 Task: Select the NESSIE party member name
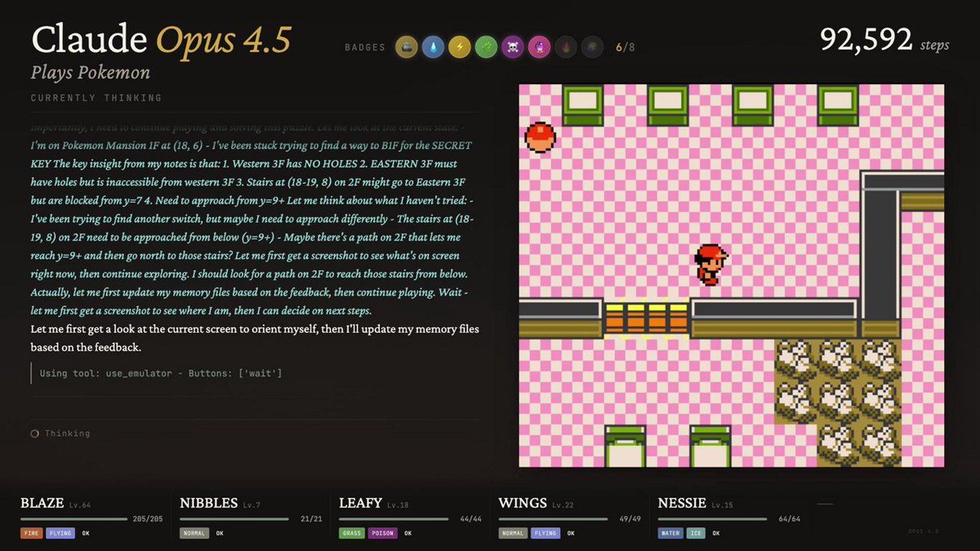click(682, 503)
